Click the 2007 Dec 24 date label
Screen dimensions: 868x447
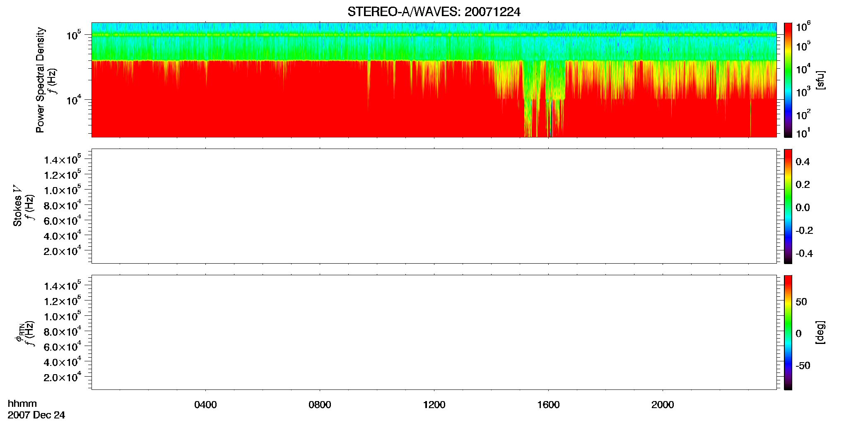tap(36, 415)
